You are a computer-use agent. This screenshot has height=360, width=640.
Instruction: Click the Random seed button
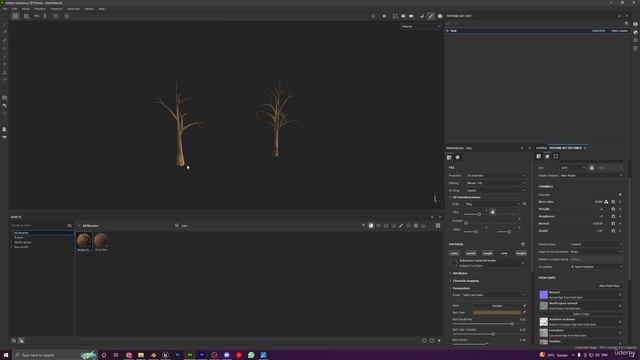coord(497,305)
